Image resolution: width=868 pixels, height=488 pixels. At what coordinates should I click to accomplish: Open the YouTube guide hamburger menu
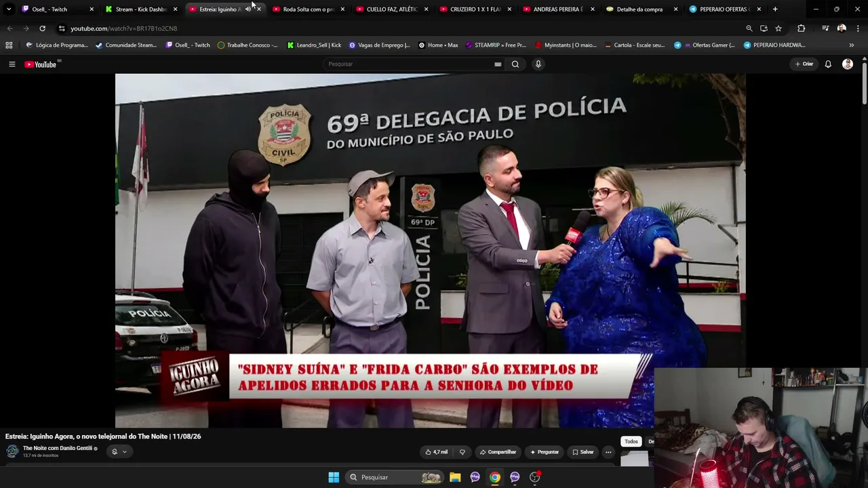point(12,64)
